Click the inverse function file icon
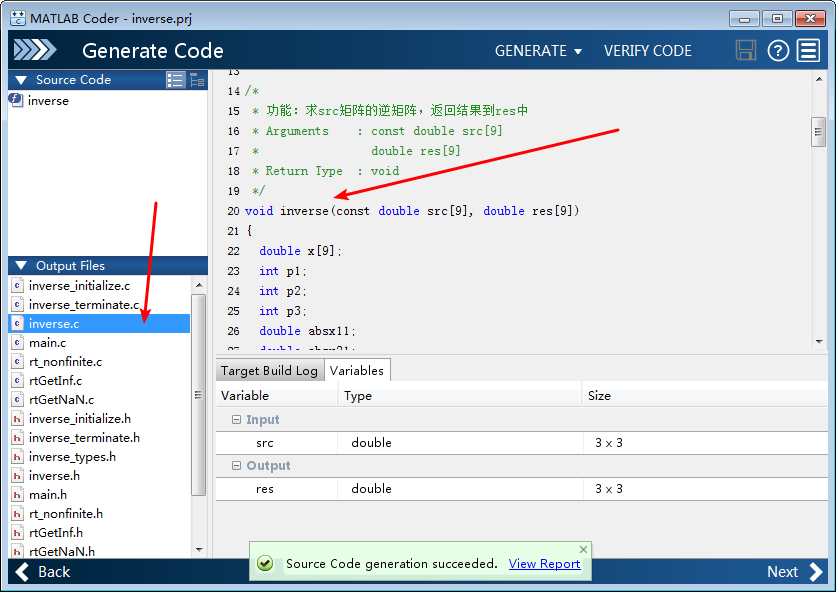This screenshot has height=592, width=836. 16,100
